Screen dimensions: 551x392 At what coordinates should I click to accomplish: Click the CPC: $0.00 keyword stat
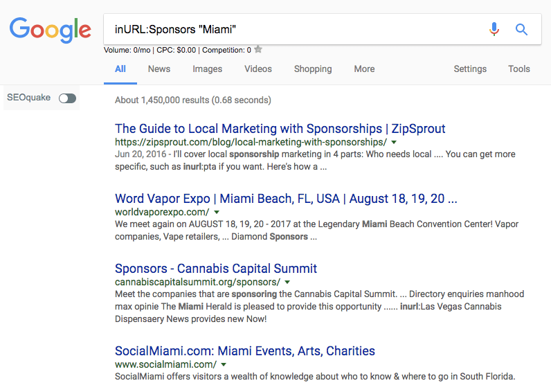177,51
